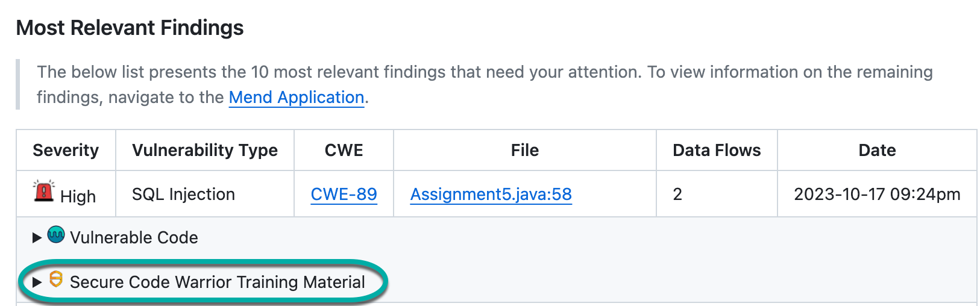Viewport: 980px width, 306px height.
Task: Click the Date column header
Action: pos(877,151)
